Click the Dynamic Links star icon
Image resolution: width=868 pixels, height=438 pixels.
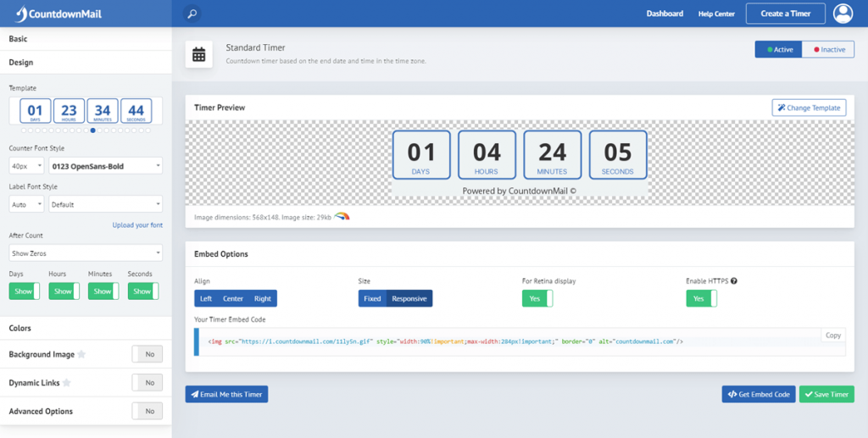point(66,383)
